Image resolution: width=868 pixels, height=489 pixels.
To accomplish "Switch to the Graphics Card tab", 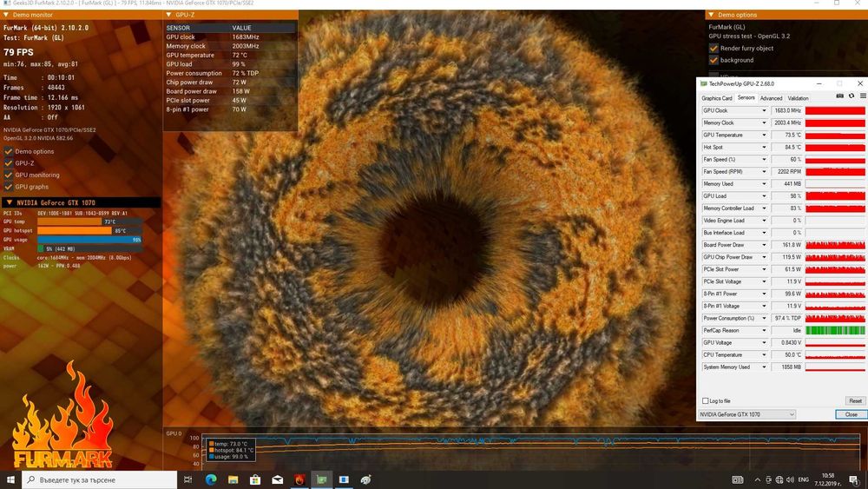I will click(x=717, y=98).
